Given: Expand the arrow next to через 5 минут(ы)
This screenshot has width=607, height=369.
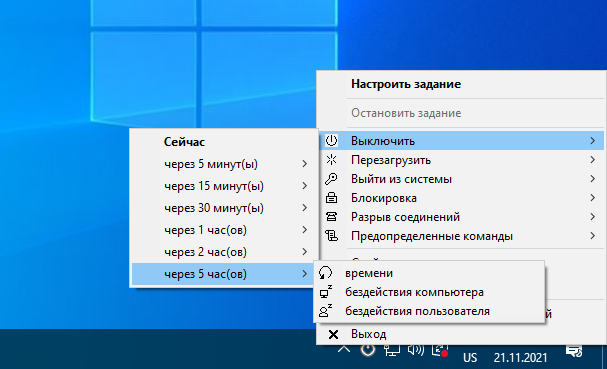Looking at the screenshot, I should point(305,164).
